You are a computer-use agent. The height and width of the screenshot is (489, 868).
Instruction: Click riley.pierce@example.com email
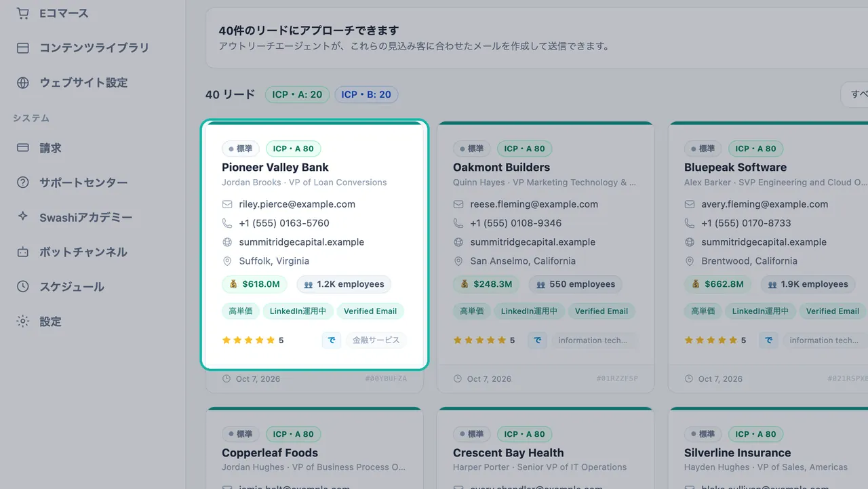[x=297, y=204]
